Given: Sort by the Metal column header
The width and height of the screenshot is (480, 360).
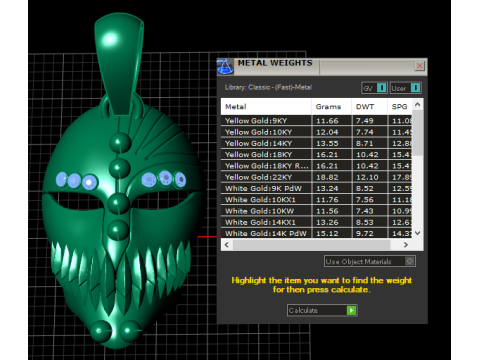Looking at the screenshot, I should coord(266,107).
